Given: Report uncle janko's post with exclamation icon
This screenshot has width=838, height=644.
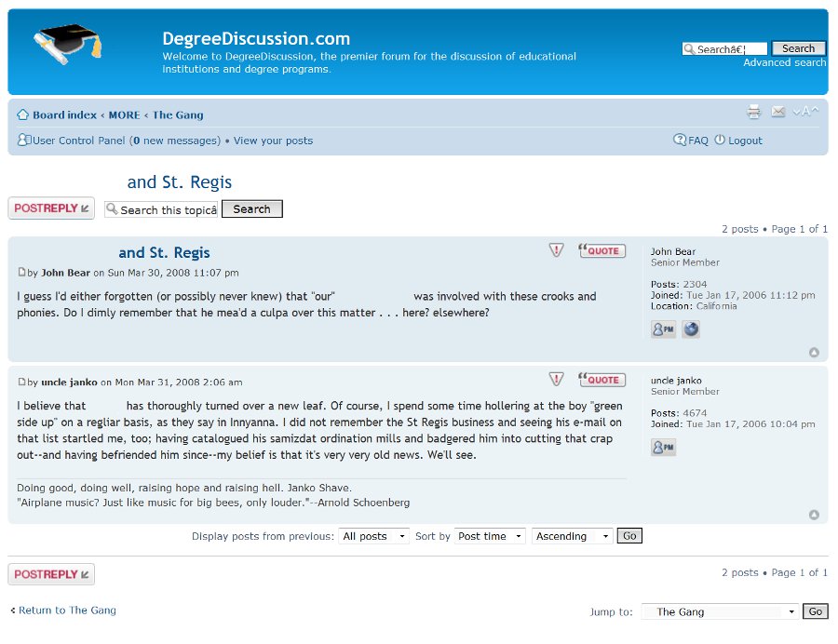Looking at the screenshot, I should [x=557, y=379].
